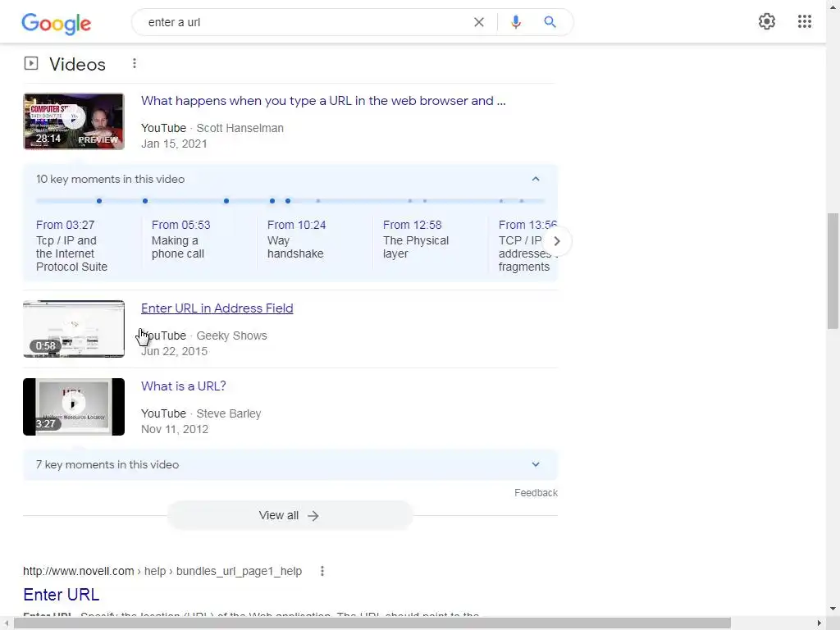
Task: Jump to key moment From 05:53
Action: point(180,225)
